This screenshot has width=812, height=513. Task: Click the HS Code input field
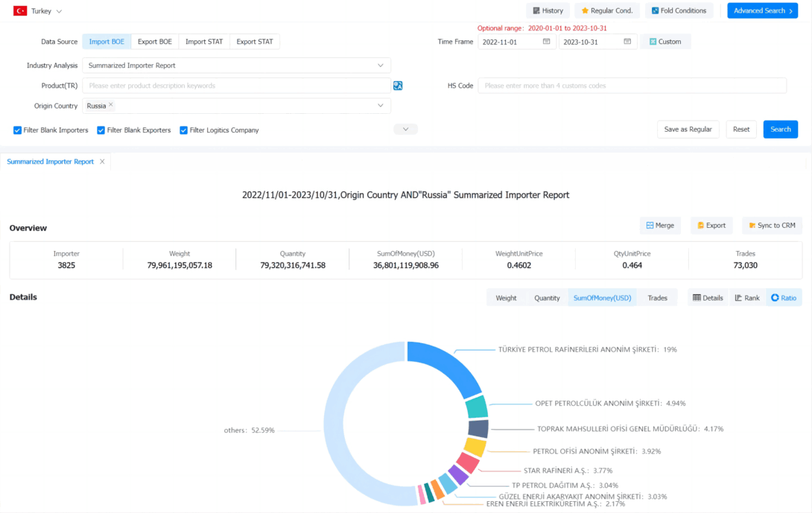coord(632,86)
